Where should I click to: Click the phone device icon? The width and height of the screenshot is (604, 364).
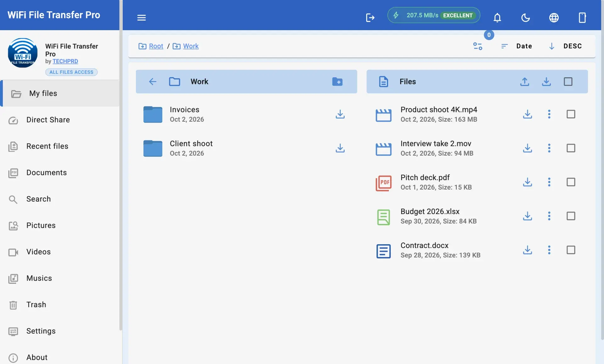582,18
